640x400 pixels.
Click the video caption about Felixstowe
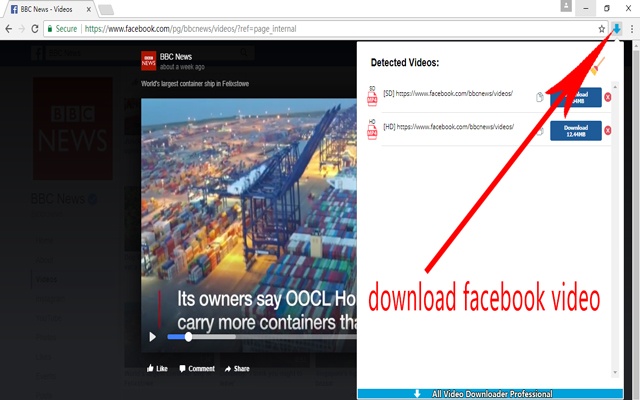pyautogui.click(x=195, y=84)
